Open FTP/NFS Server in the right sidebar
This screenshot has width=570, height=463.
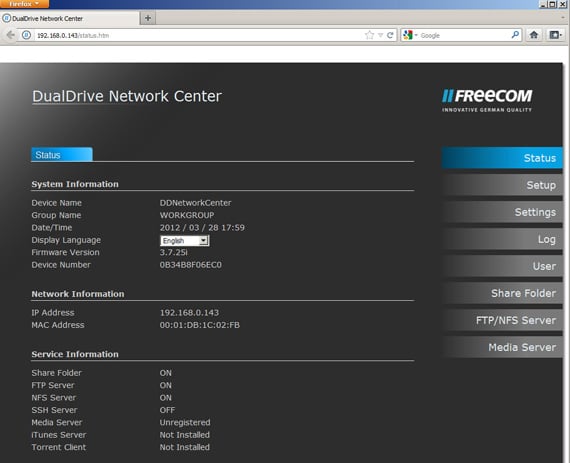coord(502,320)
